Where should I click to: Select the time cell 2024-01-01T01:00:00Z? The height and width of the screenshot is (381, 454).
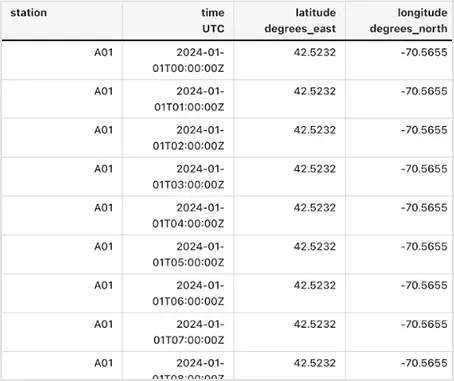(189, 99)
